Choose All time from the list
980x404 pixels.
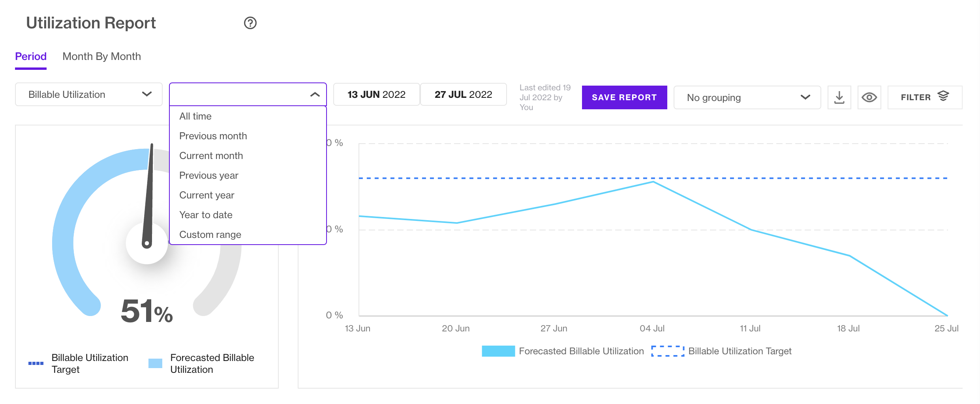coord(195,116)
